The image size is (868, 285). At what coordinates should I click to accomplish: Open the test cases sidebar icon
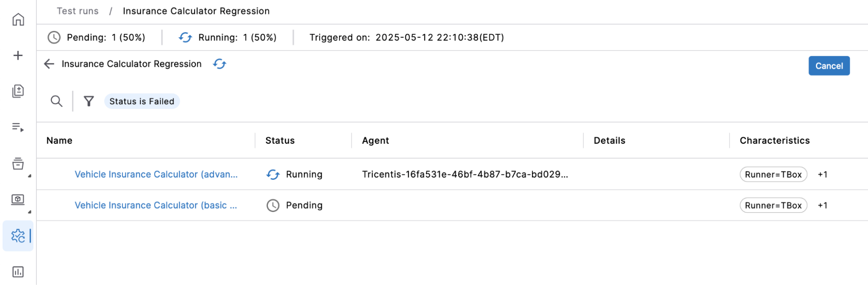pos(17,92)
